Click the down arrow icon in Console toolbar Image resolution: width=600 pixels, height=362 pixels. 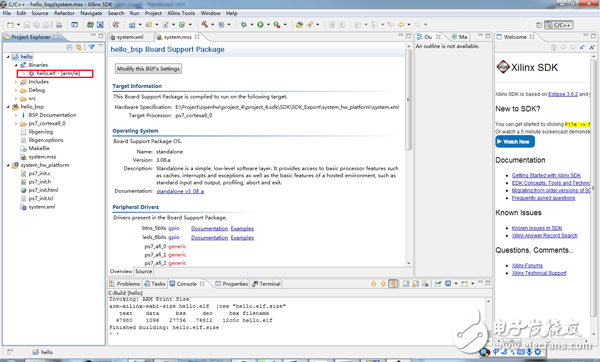373,284
